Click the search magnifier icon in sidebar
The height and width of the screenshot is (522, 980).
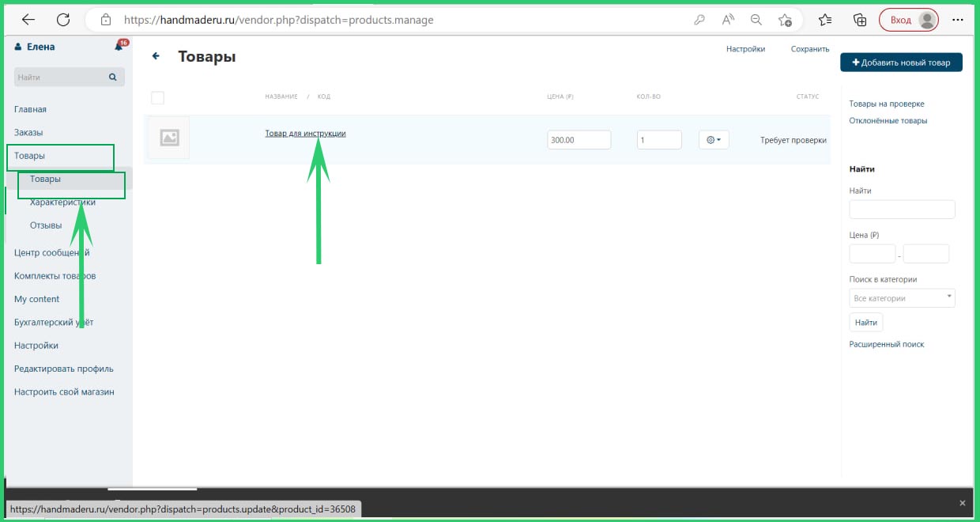pyautogui.click(x=112, y=78)
